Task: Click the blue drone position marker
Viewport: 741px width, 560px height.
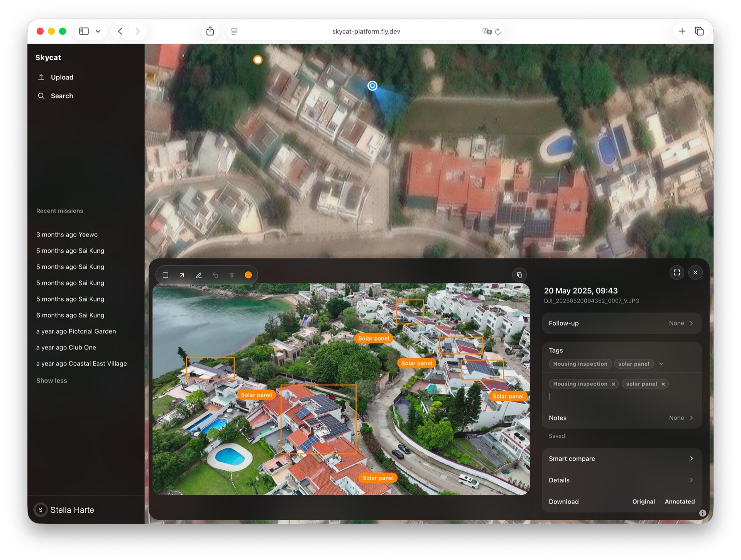Action: 372,86
